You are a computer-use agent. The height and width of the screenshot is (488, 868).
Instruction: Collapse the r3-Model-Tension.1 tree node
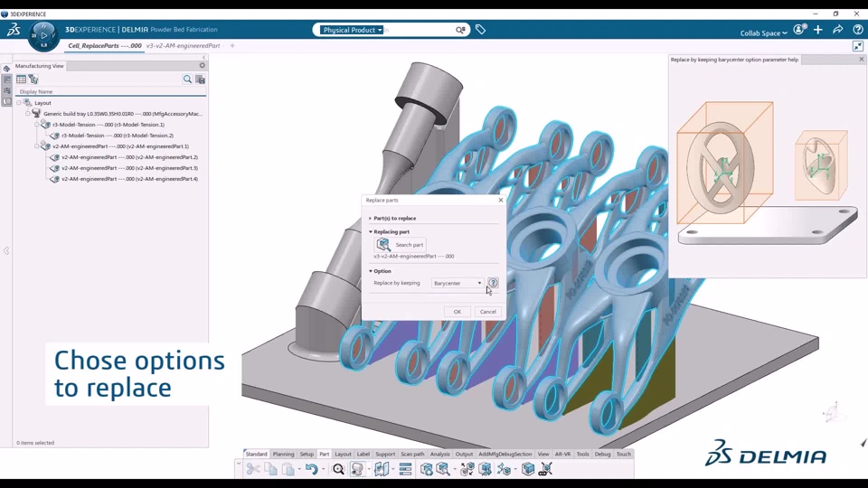tap(36, 125)
